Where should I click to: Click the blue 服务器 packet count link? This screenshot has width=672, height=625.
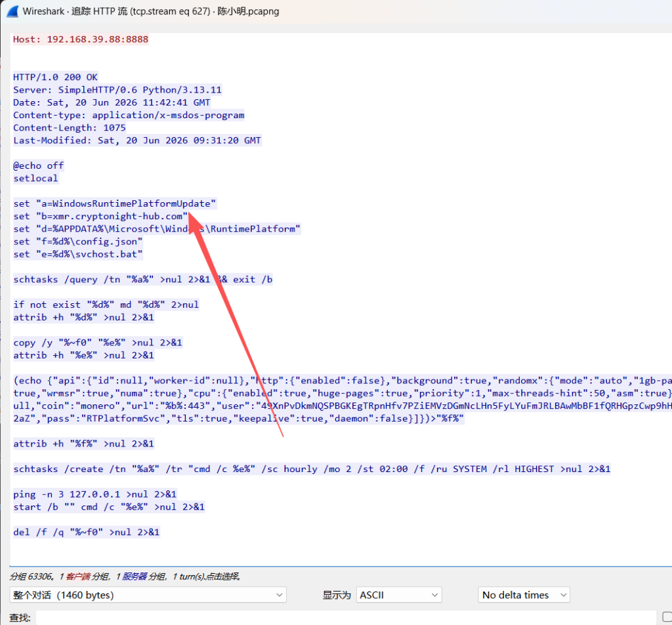pos(135,576)
